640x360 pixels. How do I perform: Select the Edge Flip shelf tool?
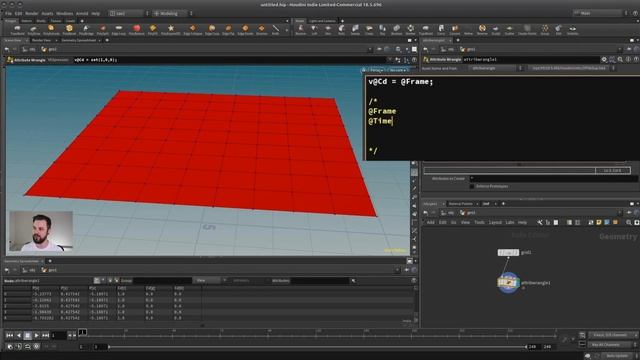pyautogui.click(x=228, y=29)
